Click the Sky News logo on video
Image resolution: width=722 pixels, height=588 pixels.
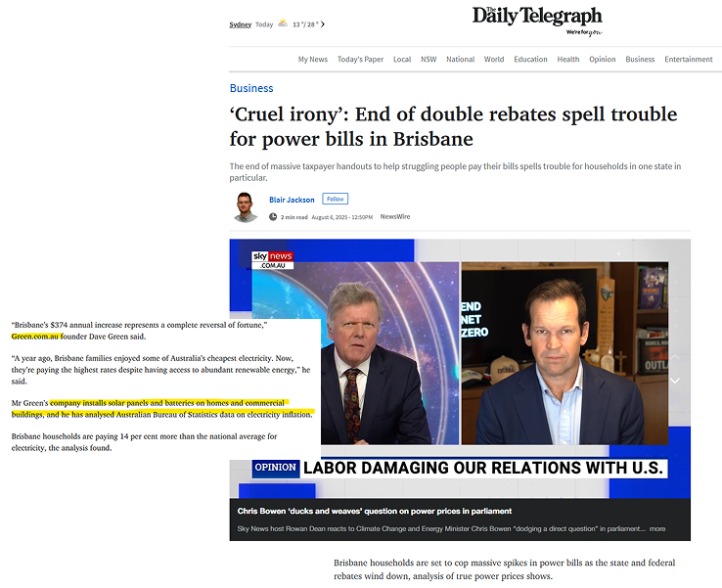(x=273, y=260)
